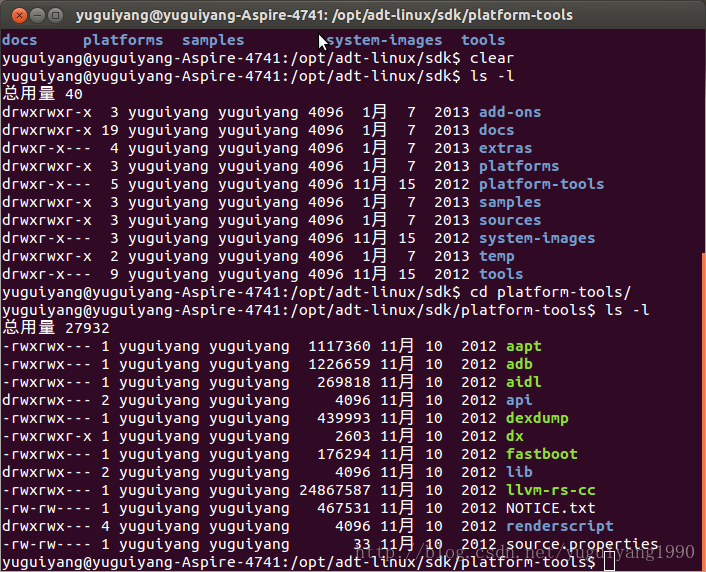The width and height of the screenshot is (706, 572).
Task: Select the 'sources' directory name
Action: point(510,220)
